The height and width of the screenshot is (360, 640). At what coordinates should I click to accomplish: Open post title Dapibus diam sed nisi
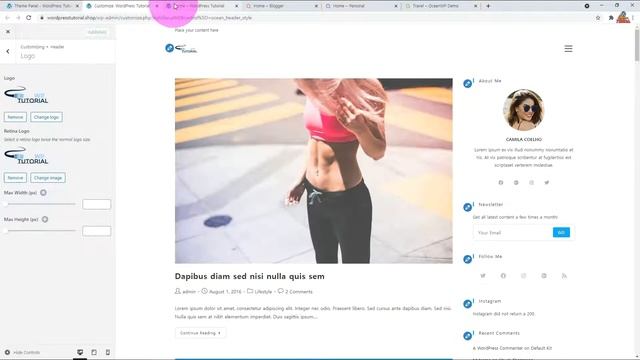pos(249,276)
